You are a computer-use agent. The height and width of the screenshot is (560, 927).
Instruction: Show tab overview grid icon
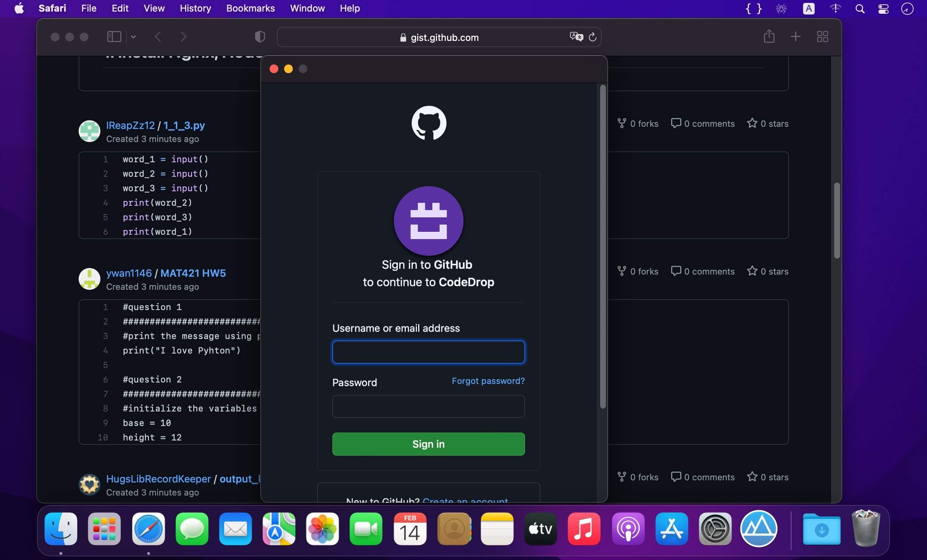tap(822, 37)
